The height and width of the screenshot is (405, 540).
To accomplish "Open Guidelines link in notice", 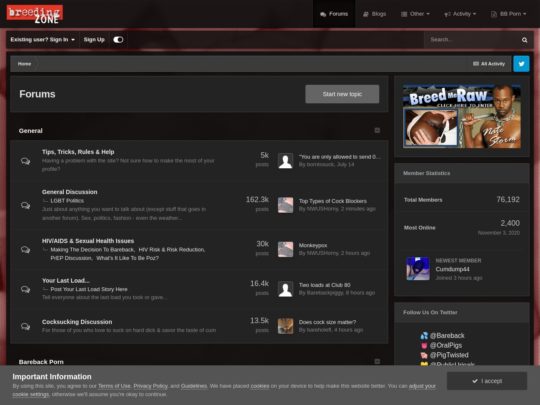I will click(x=194, y=386).
